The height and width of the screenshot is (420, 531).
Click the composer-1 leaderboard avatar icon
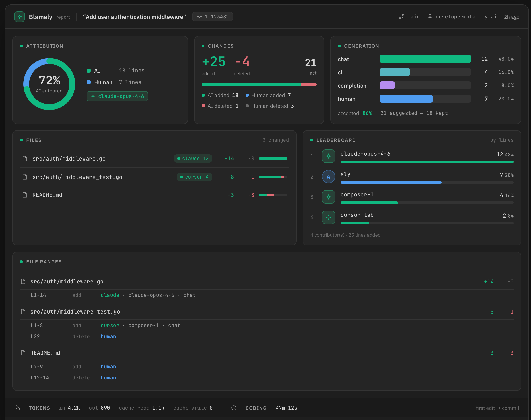[x=328, y=197]
